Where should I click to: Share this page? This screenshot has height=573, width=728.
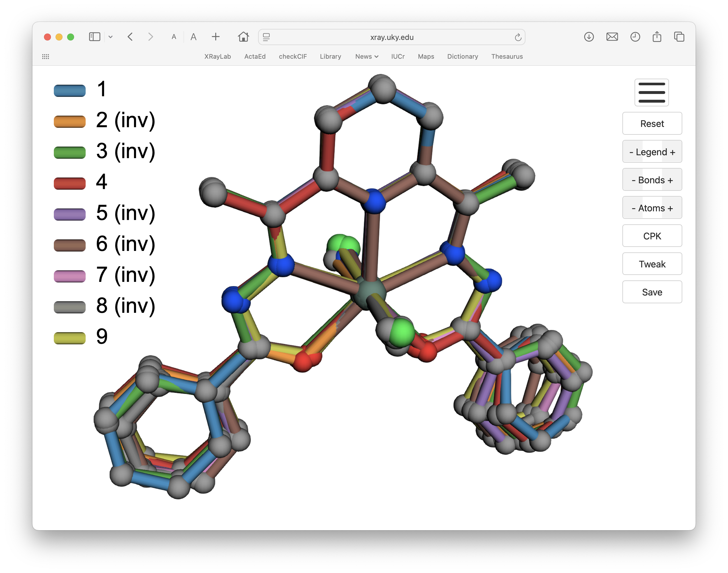(x=657, y=36)
